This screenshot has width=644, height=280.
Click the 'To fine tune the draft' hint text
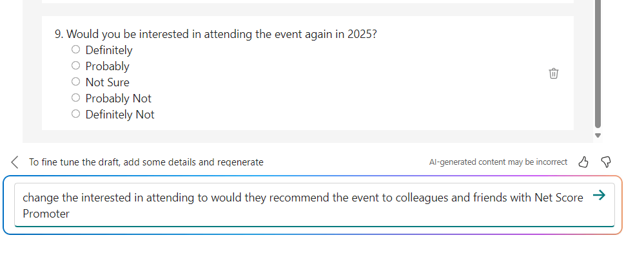(x=146, y=162)
